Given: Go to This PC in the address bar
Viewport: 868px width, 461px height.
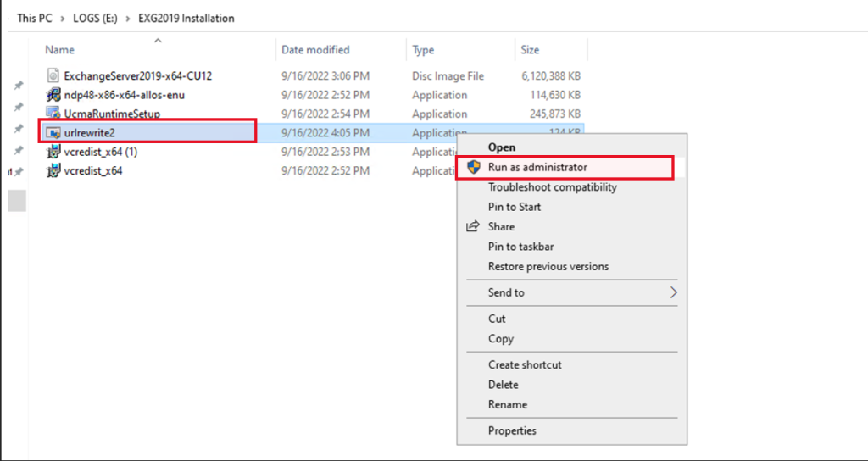Looking at the screenshot, I should 35,19.
